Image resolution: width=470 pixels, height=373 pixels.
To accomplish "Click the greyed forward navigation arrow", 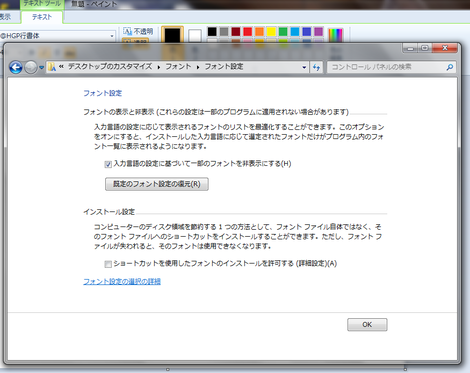I will (x=31, y=67).
